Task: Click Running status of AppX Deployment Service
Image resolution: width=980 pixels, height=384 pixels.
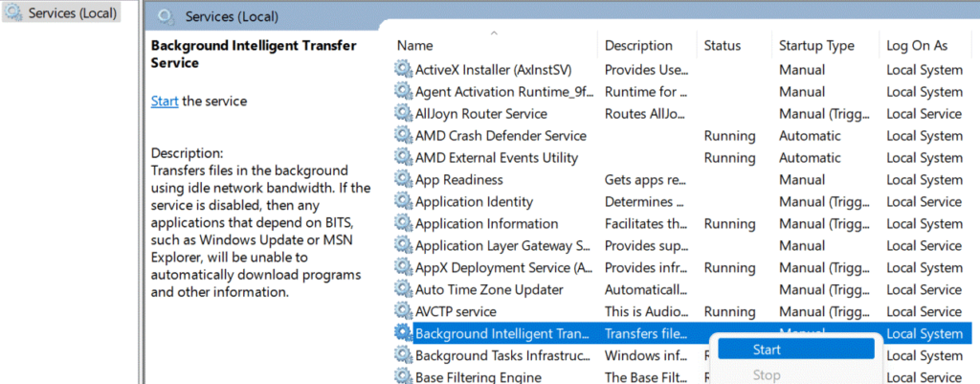Action: tap(729, 268)
